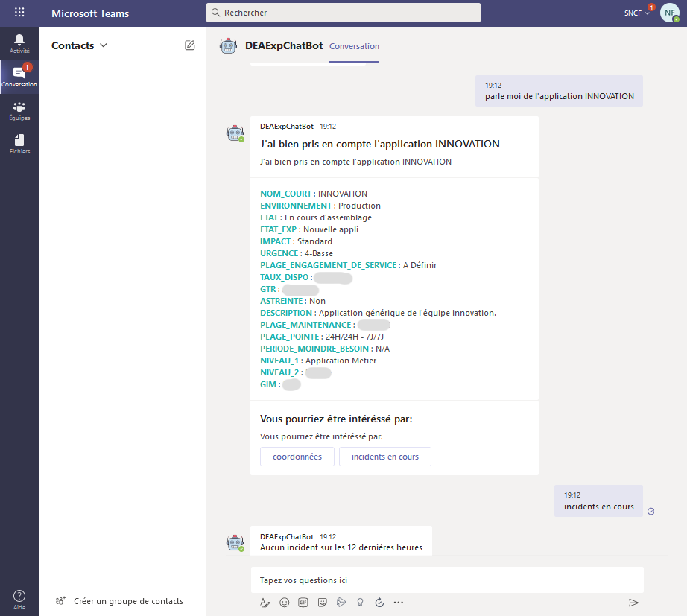
Task: Click message 'parle moi de l'application INNOVATION'
Action: click(x=559, y=91)
